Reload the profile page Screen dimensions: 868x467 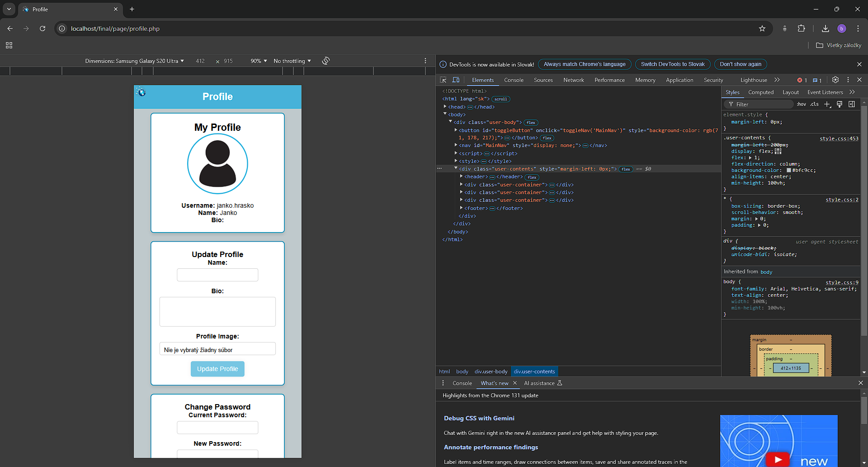point(42,29)
